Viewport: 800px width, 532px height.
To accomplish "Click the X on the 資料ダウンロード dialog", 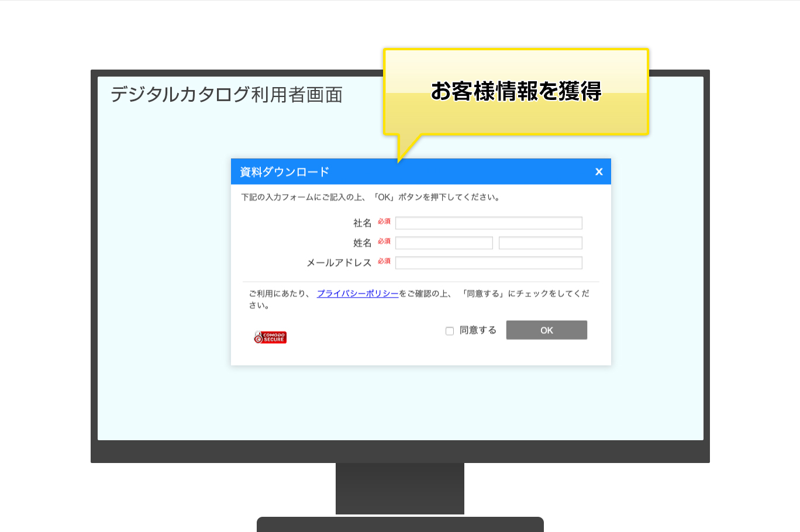I will [x=598, y=171].
